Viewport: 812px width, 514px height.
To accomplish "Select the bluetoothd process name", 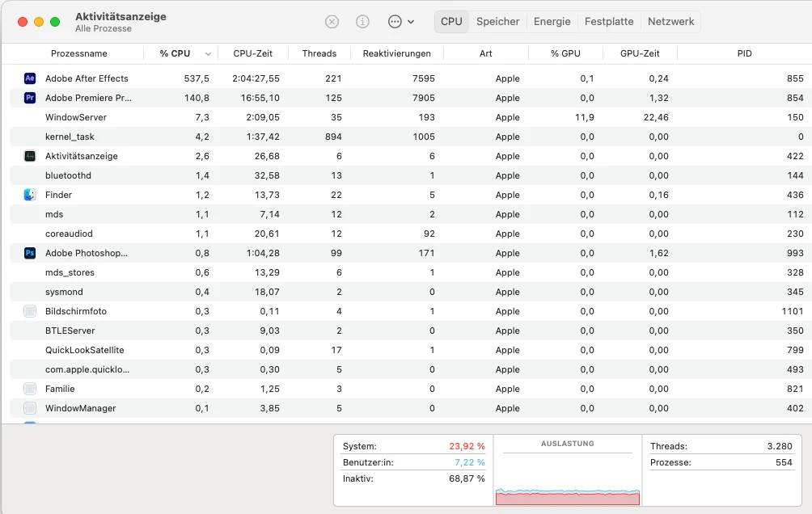I will click(x=68, y=175).
